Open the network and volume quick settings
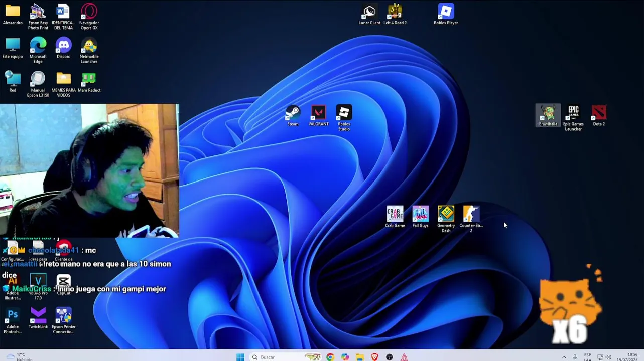The image size is (644, 361). 604,357
